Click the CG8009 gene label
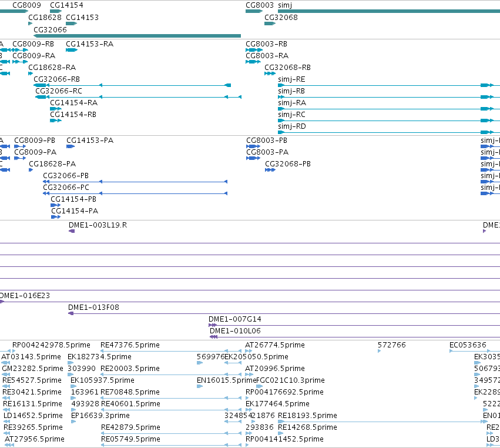The width and height of the screenshot is (500, 448). [x=27, y=5]
